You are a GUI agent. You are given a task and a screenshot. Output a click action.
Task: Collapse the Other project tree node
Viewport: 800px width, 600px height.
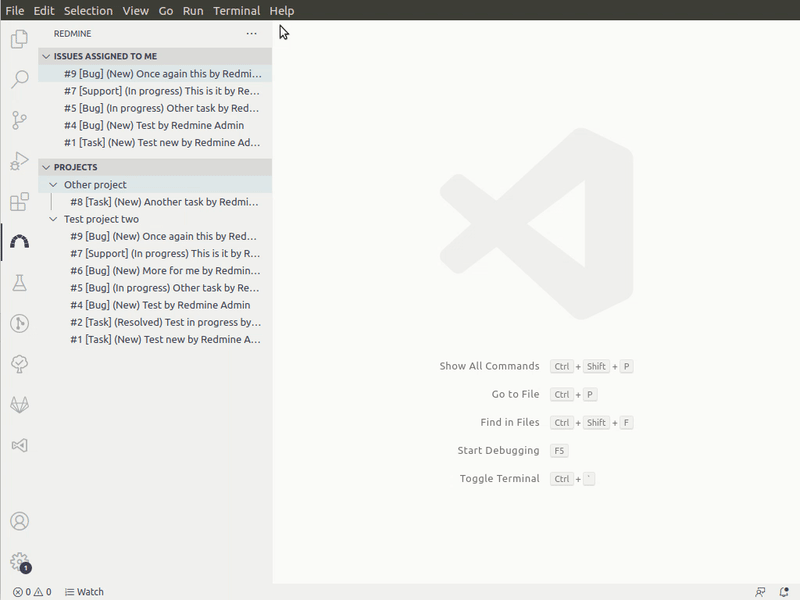(155, 185)
